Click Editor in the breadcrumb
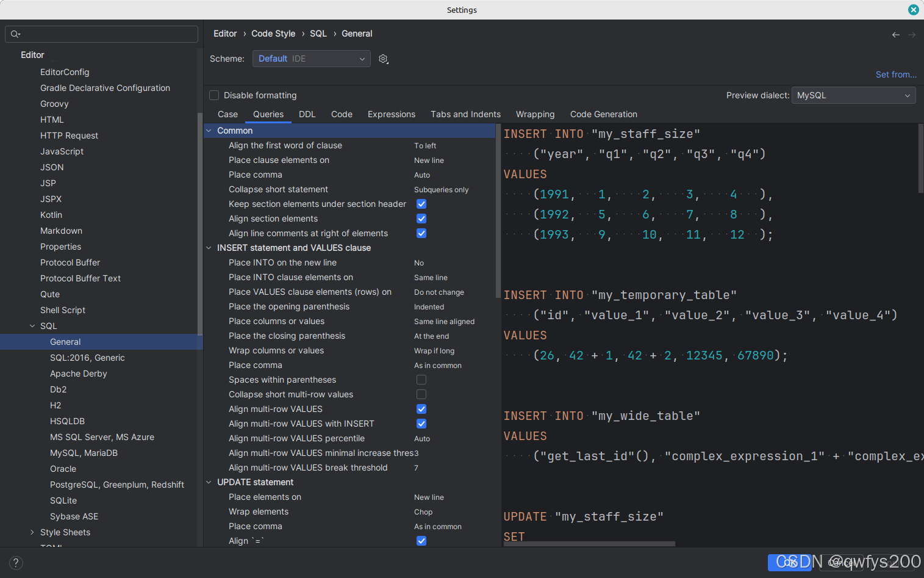 click(225, 34)
